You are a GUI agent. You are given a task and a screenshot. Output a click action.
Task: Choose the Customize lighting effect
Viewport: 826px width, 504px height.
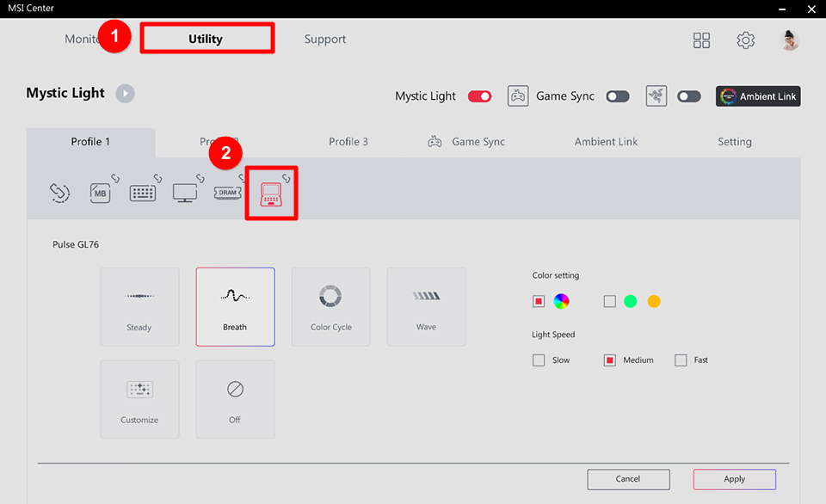coord(139,400)
